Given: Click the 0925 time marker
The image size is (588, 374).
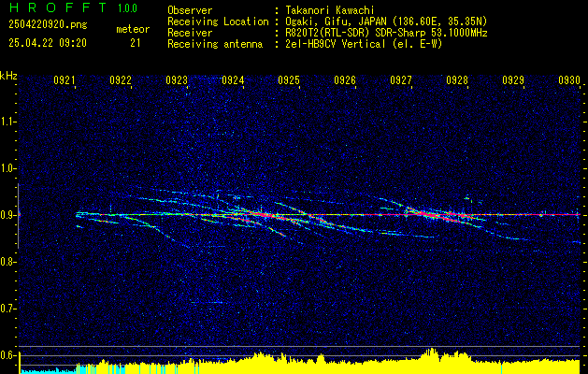Looking at the screenshot, I should coord(289,79).
